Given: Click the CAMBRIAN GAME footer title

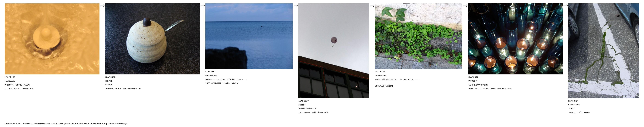Looking at the screenshot, I should coord(13,123).
